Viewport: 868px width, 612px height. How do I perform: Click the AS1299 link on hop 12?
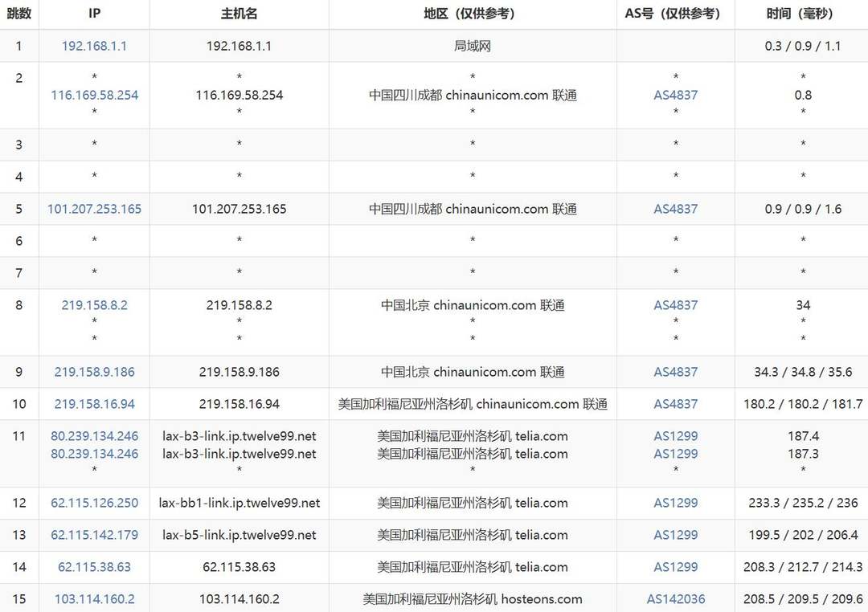tap(676, 503)
